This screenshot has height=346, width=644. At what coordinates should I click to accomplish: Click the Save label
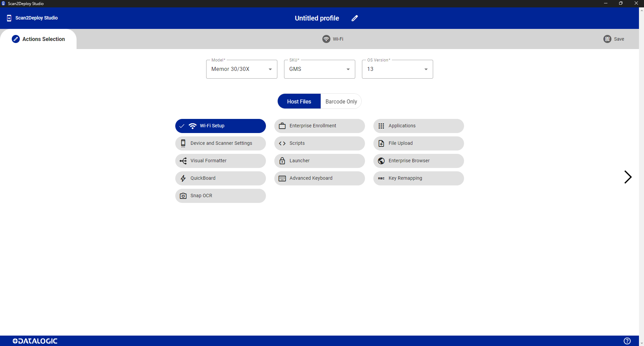(x=619, y=39)
